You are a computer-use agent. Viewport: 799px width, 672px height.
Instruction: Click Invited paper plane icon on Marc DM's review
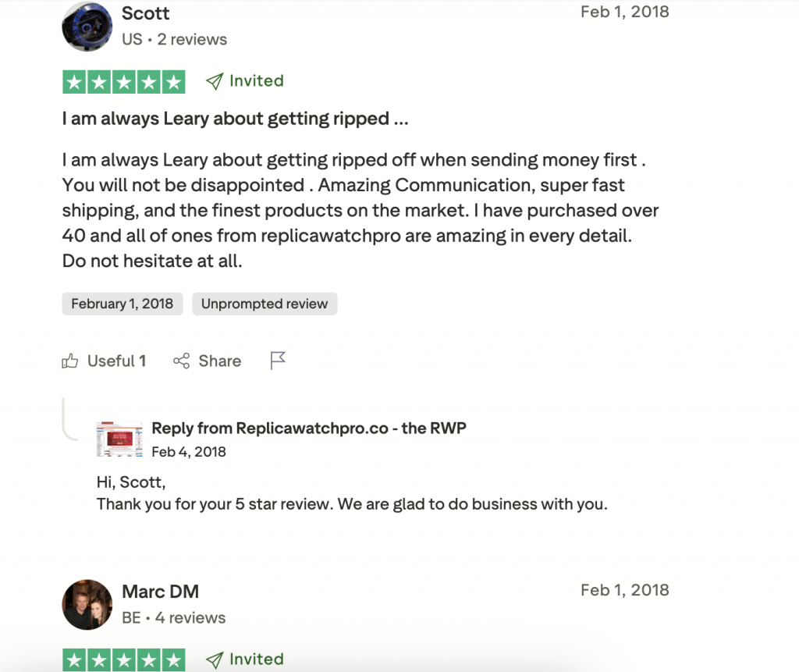(x=215, y=660)
